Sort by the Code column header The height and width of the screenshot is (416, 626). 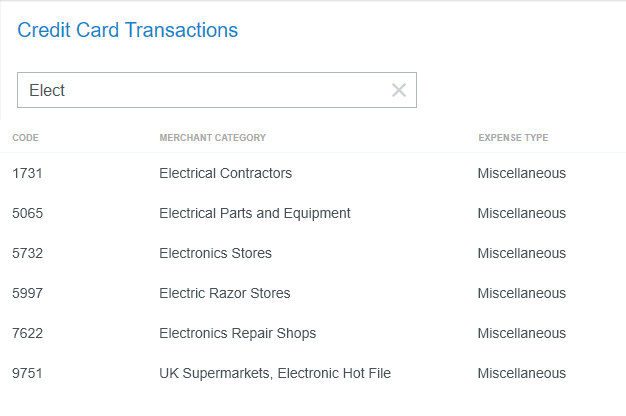(x=26, y=138)
